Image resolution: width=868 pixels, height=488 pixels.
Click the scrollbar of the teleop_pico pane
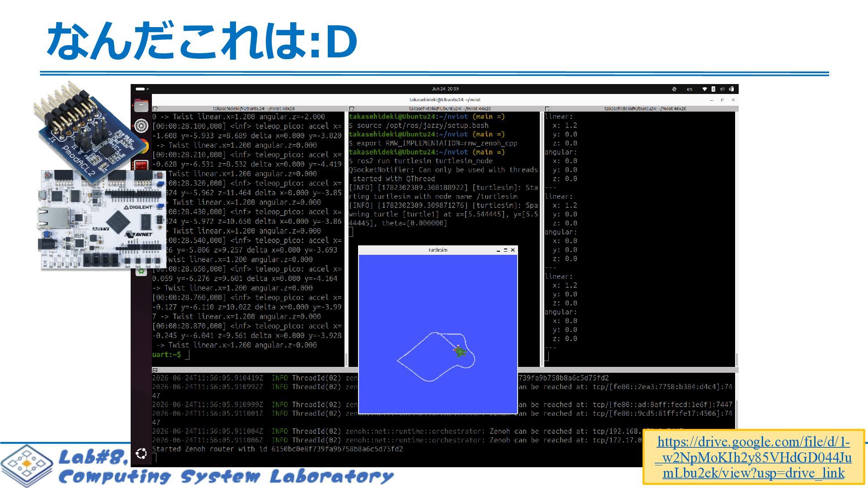346,360
